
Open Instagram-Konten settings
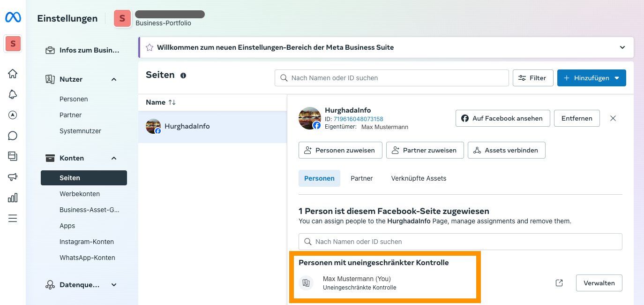pyautogui.click(x=87, y=242)
